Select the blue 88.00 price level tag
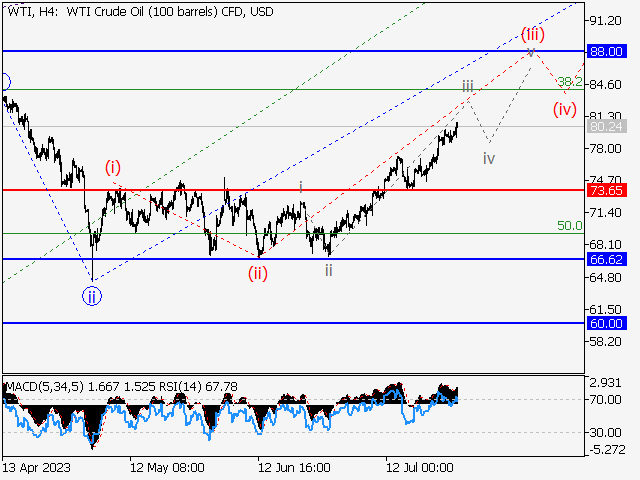Image resolution: width=640 pixels, height=480 pixels. [x=606, y=51]
